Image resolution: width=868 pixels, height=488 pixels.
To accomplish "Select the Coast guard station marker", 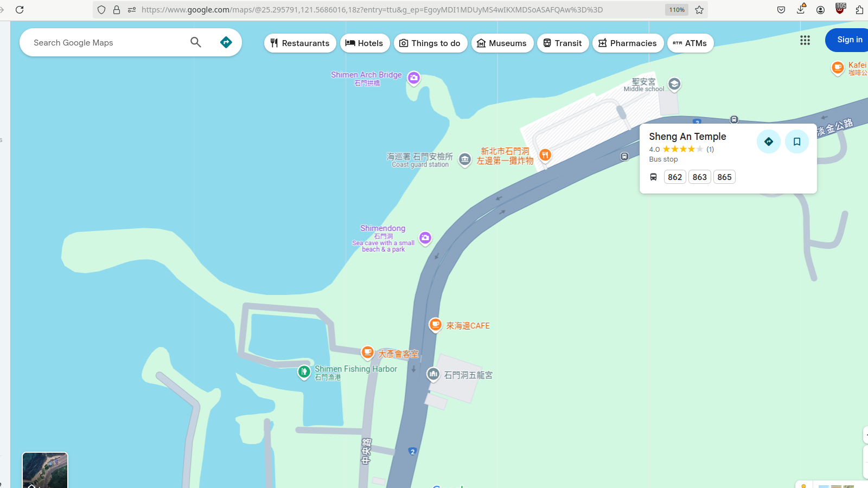I will click(465, 159).
